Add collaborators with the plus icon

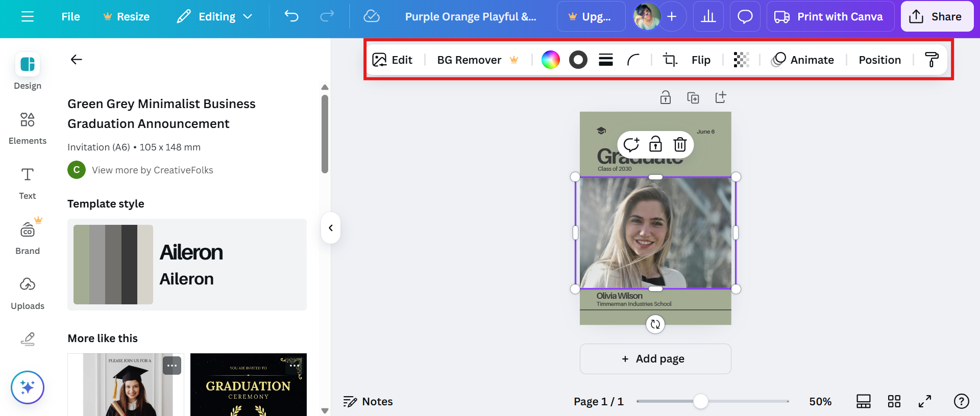(x=672, y=17)
